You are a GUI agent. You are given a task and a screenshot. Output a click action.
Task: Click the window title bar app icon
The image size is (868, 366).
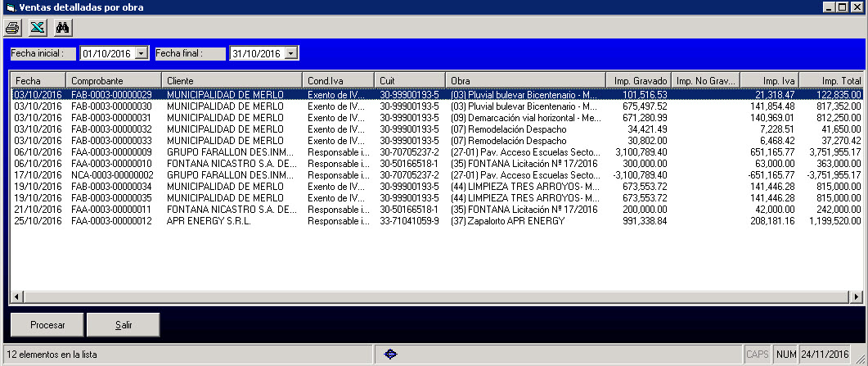7,7
